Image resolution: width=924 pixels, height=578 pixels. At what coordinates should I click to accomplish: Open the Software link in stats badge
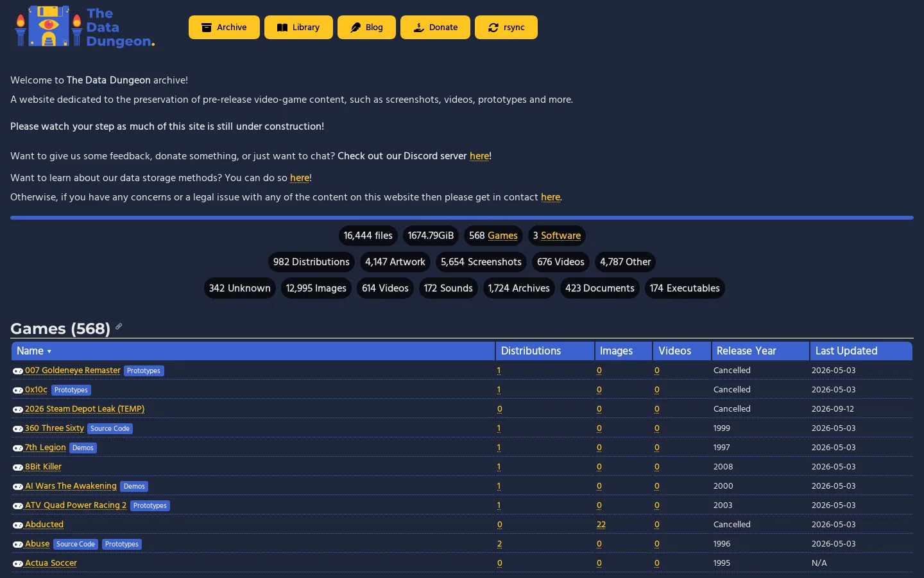pos(561,236)
